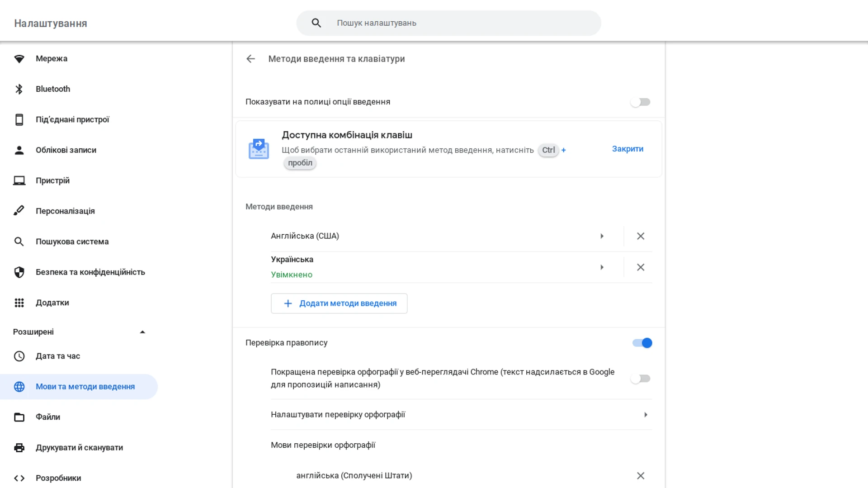Screen dimensions: 868x488
Task: Remove Англійська (США) input method
Action: (x=640, y=236)
